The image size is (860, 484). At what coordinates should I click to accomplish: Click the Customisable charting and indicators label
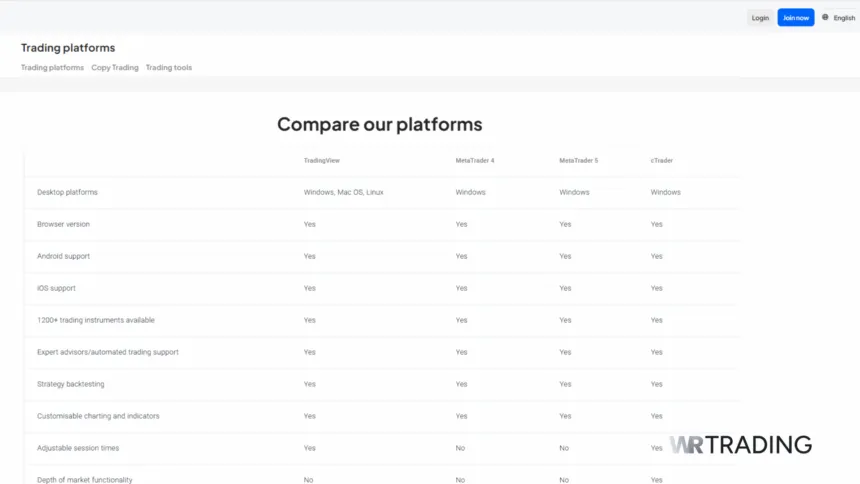(98, 416)
